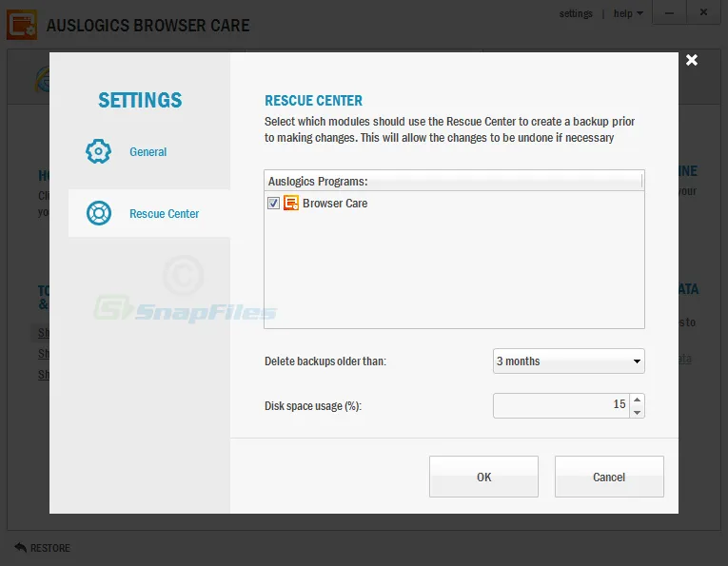Viewport: 728px width, 566px height.
Task: Select the Browser Care list item text
Action: click(x=335, y=204)
